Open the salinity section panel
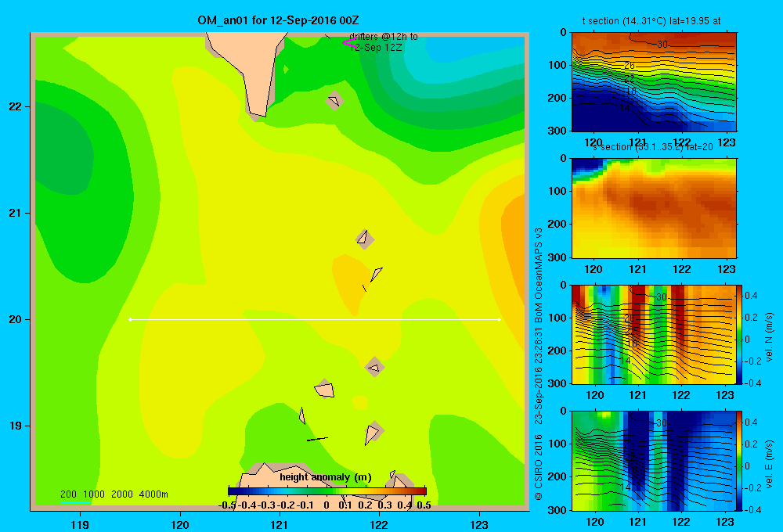Screen dimensions: 783x532 (654, 208)
